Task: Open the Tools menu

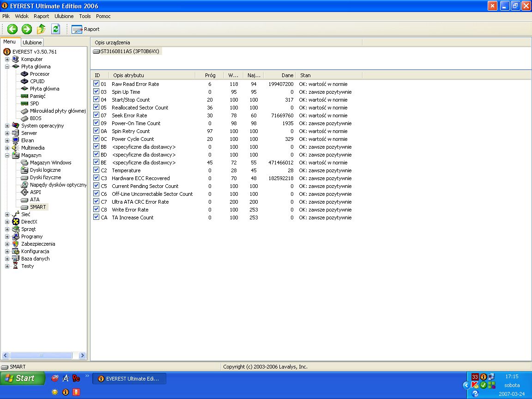Action: (x=85, y=16)
